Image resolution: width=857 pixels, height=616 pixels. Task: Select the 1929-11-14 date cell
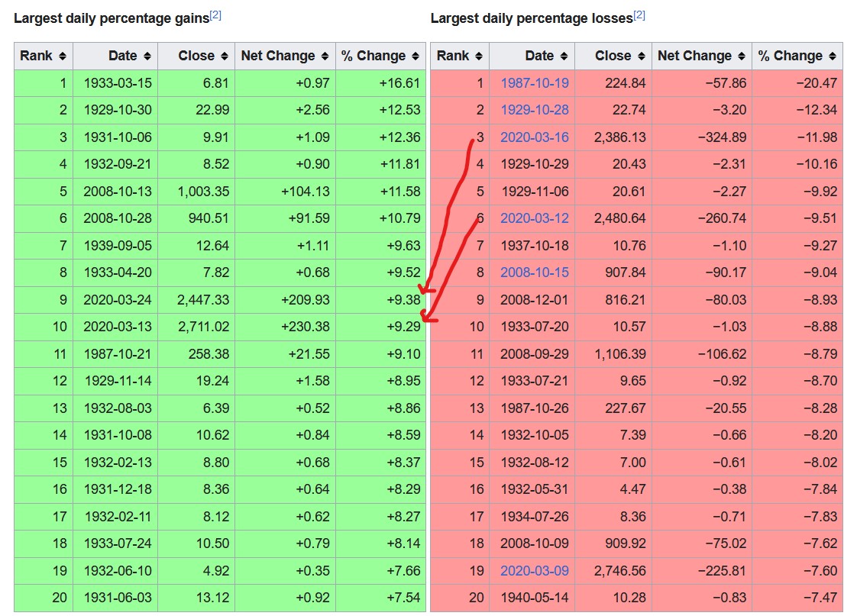coord(115,381)
